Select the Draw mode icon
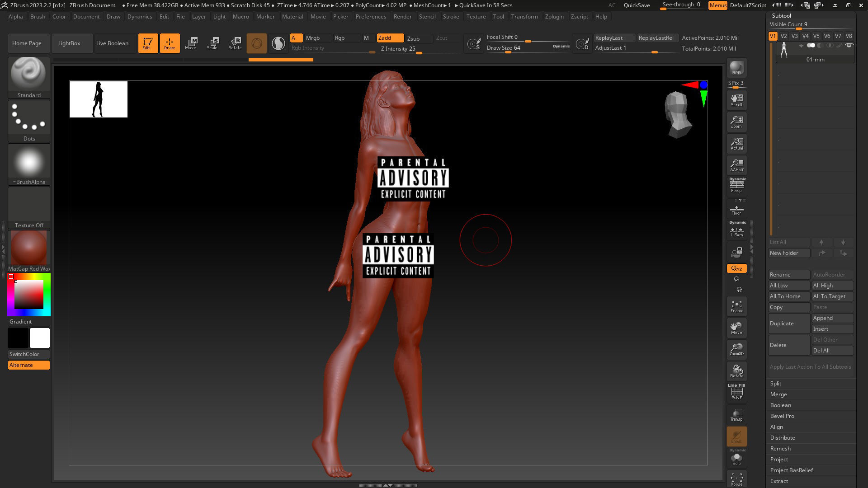The width and height of the screenshot is (868, 488). (x=170, y=43)
